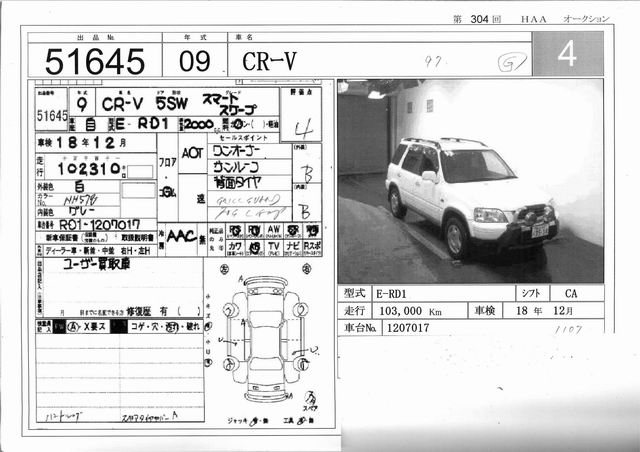The image size is (640, 452).
Task: Click the コゲ・穴・汚れ・破れ interior damage text
Action: click(x=164, y=327)
